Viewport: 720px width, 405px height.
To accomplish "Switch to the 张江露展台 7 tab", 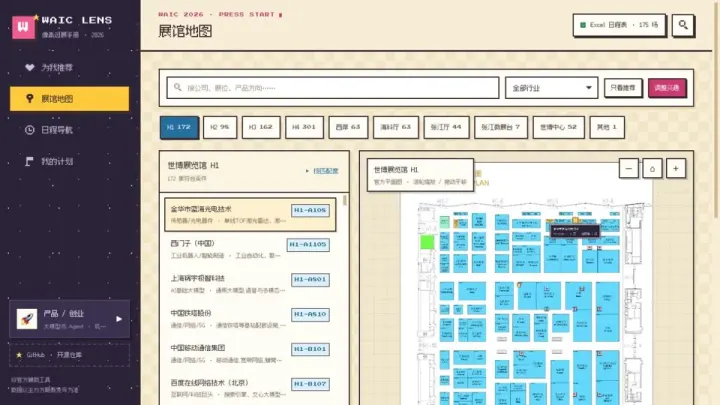I will coord(501,127).
